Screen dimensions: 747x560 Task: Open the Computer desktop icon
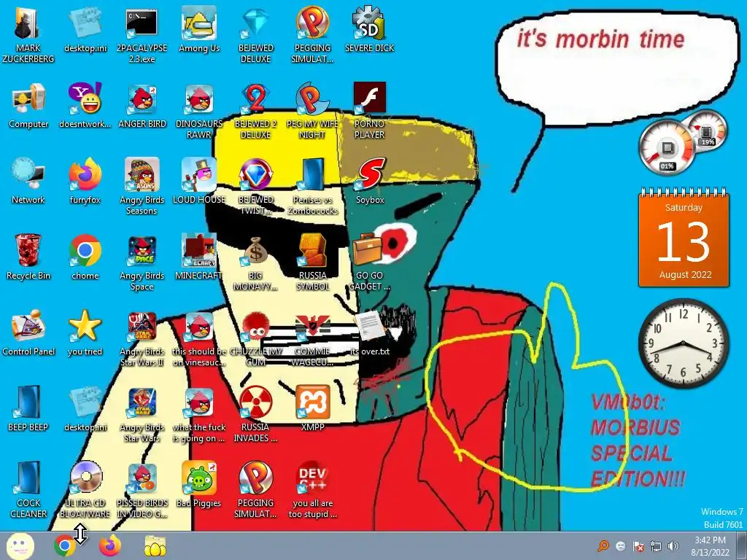[x=28, y=99]
